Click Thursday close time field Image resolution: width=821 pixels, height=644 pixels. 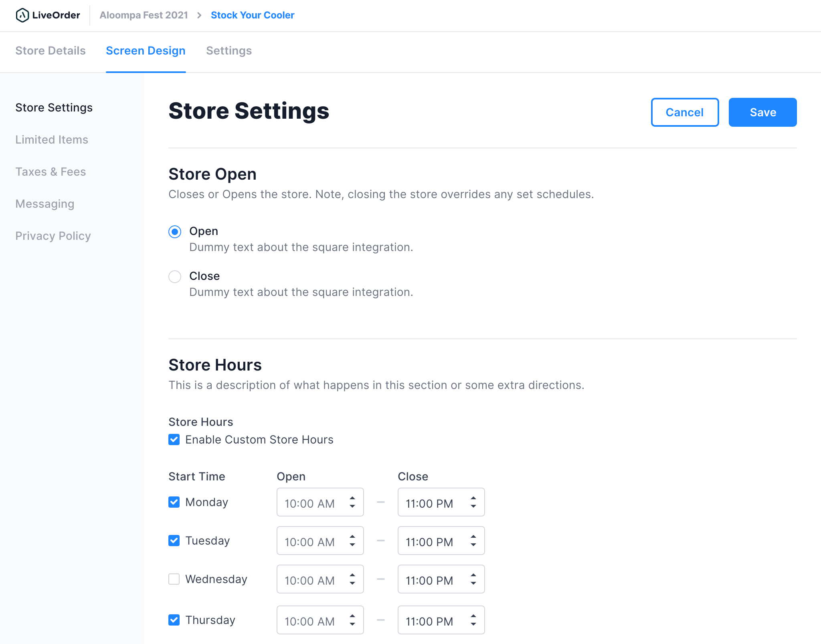[441, 620]
